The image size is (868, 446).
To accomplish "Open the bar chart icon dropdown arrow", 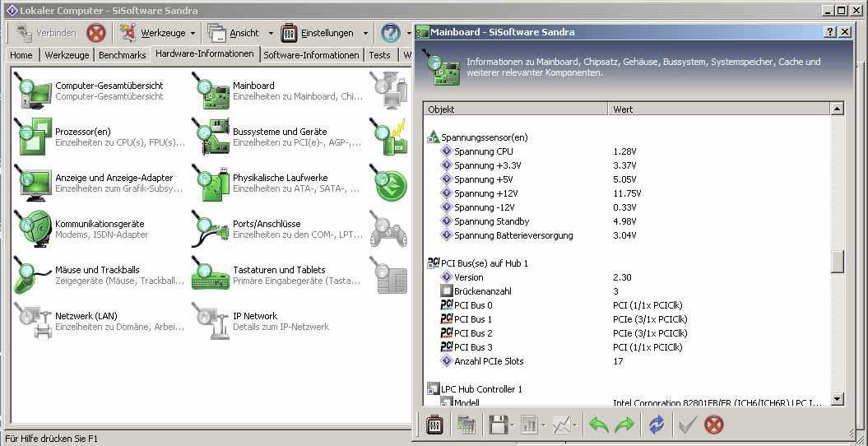I will tap(544, 425).
